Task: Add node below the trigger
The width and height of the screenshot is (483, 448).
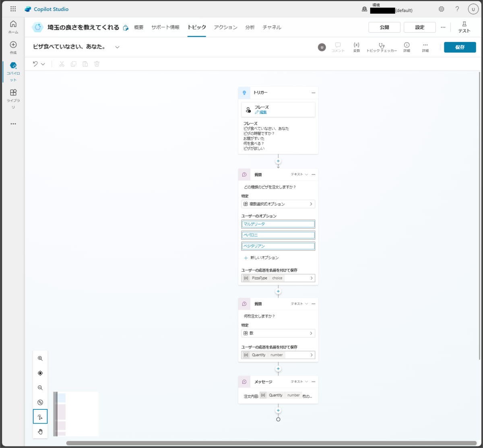Action: [278, 161]
